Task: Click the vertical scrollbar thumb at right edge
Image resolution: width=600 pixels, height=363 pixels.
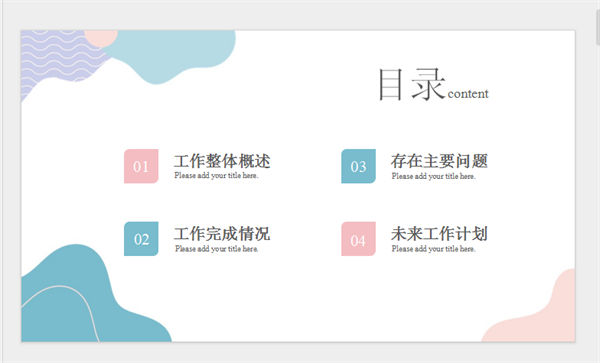Action: (598, 27)
